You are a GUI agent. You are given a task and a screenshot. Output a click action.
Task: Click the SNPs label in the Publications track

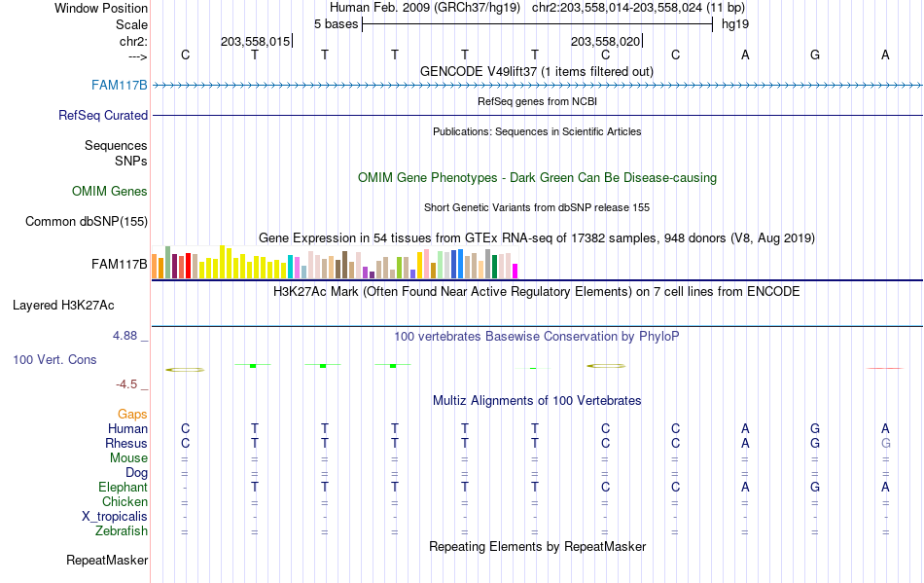click(x=131, y=161)
